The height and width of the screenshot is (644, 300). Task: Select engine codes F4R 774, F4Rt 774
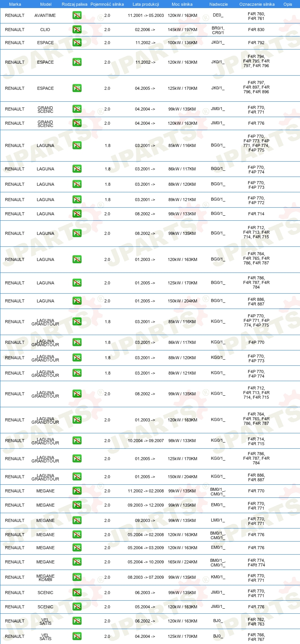[256, 563]
